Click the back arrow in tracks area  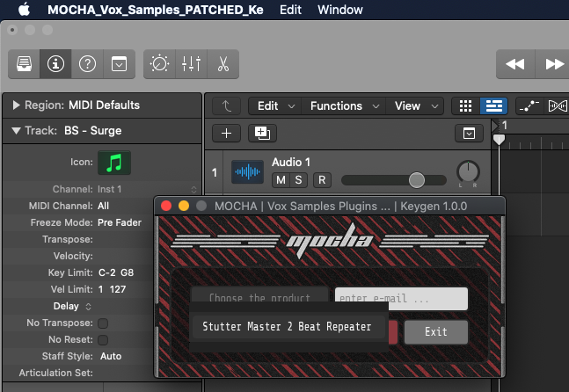click(226, 105)
